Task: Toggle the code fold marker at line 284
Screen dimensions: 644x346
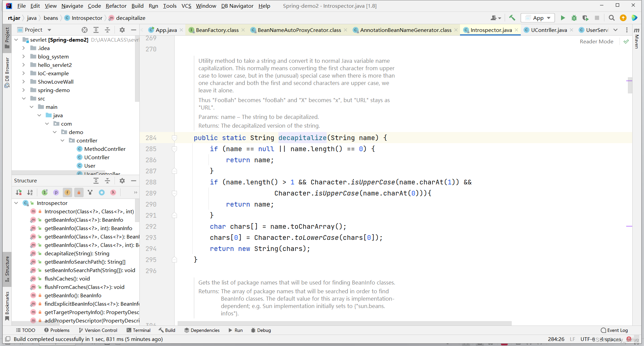Action: [x=174, y=138]
